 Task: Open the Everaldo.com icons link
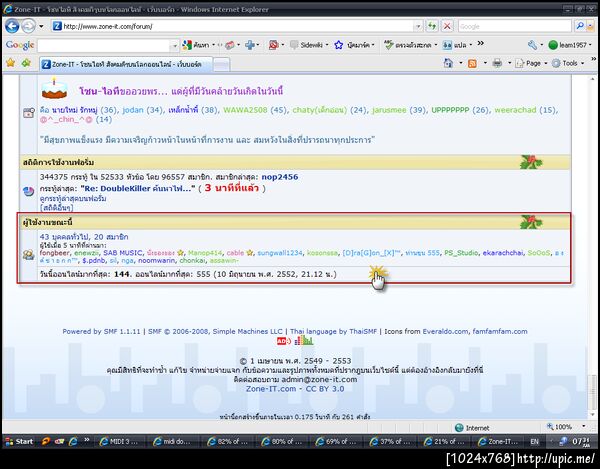point(445,332)
